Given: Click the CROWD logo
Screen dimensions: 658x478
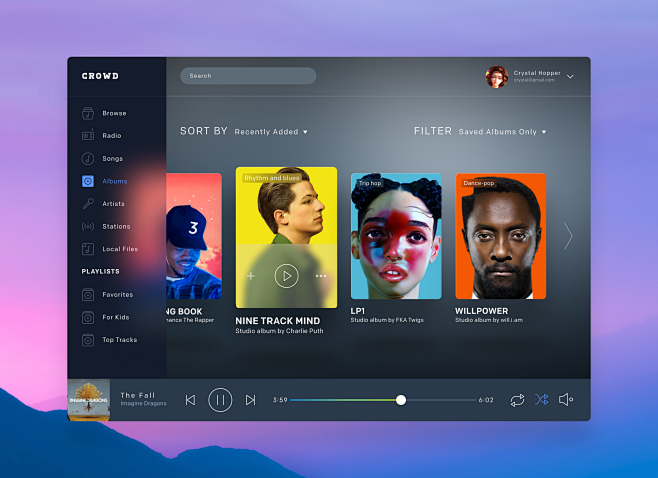Looking at the screenshot, I should [100, 76].
